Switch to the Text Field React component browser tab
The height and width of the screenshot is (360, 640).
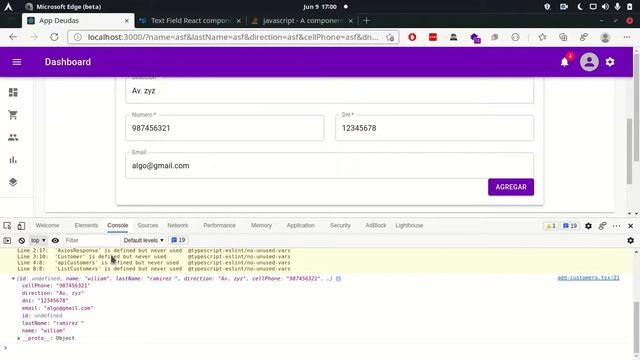[x=191, y=20]
